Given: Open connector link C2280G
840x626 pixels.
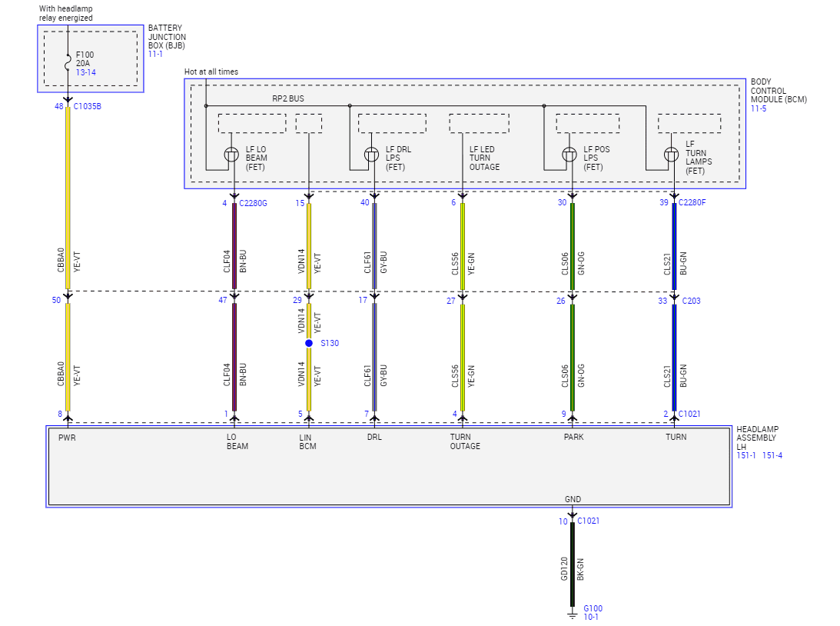Looking at the screenshot, I should [253, 203].
